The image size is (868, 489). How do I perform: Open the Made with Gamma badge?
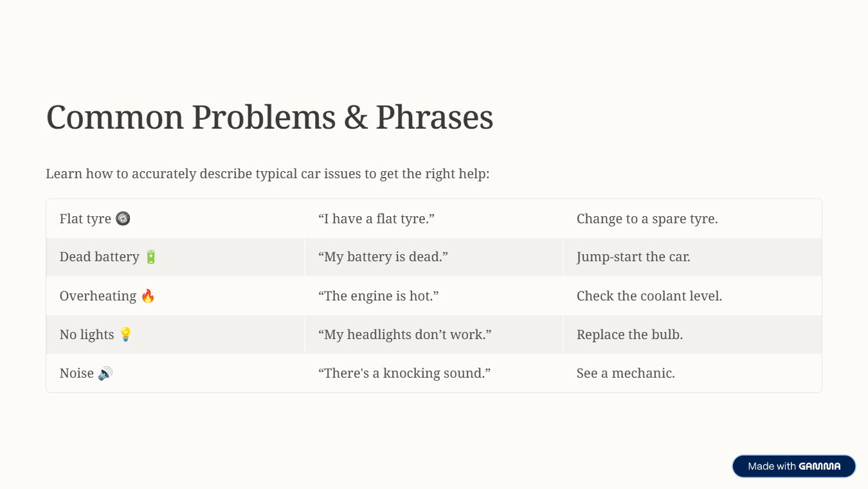pyautogui.click(x=793, y=466)
